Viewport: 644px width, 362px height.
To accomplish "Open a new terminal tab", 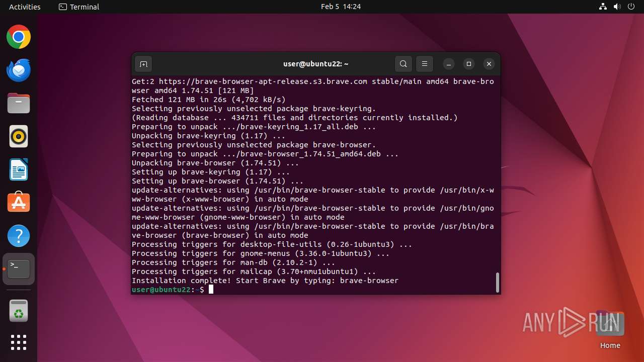I will (143, 64).
